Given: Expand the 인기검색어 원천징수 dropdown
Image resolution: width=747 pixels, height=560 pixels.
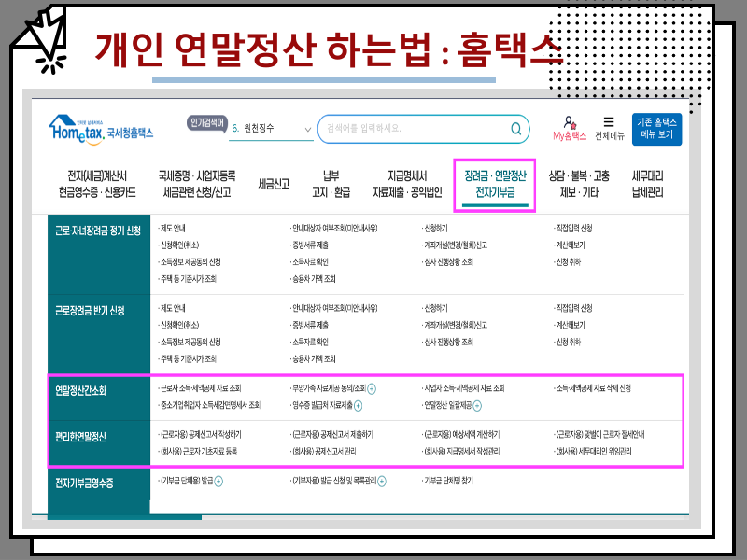Looking at the screenshot, I should pyautogui.click(x=271, y=129).
